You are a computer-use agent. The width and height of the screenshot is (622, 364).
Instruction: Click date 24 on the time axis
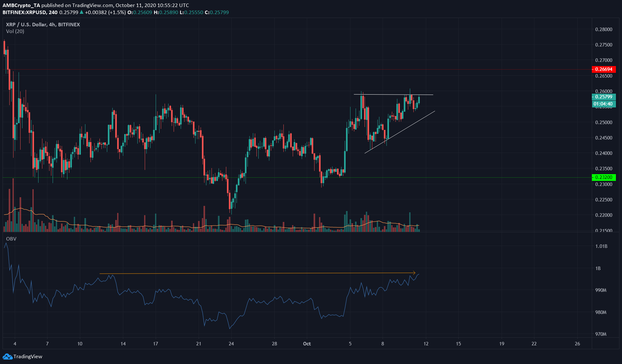pyautogui.click(x=231, y=343)
